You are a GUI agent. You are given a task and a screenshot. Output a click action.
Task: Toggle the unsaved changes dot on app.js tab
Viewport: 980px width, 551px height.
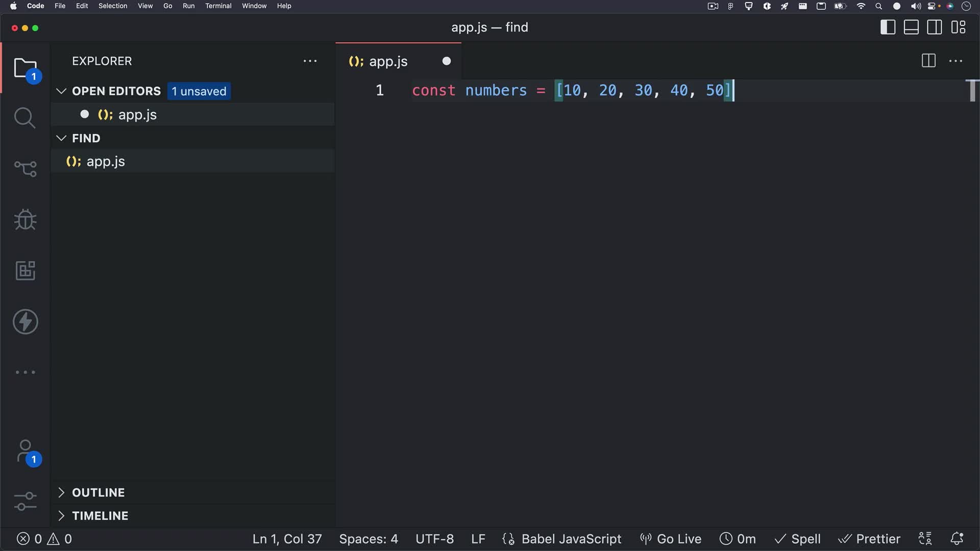pos(446,61)
